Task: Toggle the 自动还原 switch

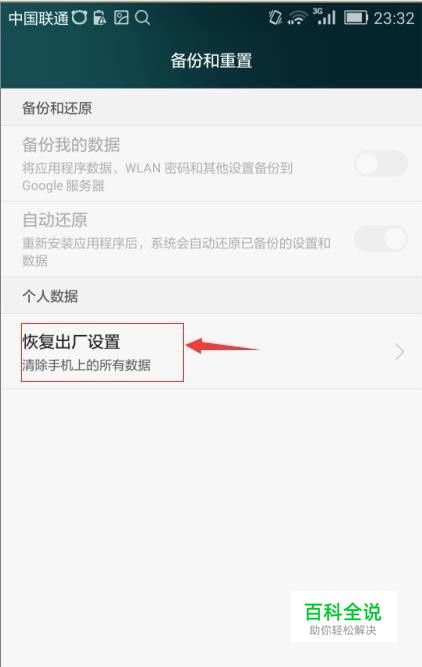Action: (x=381, y=239)
